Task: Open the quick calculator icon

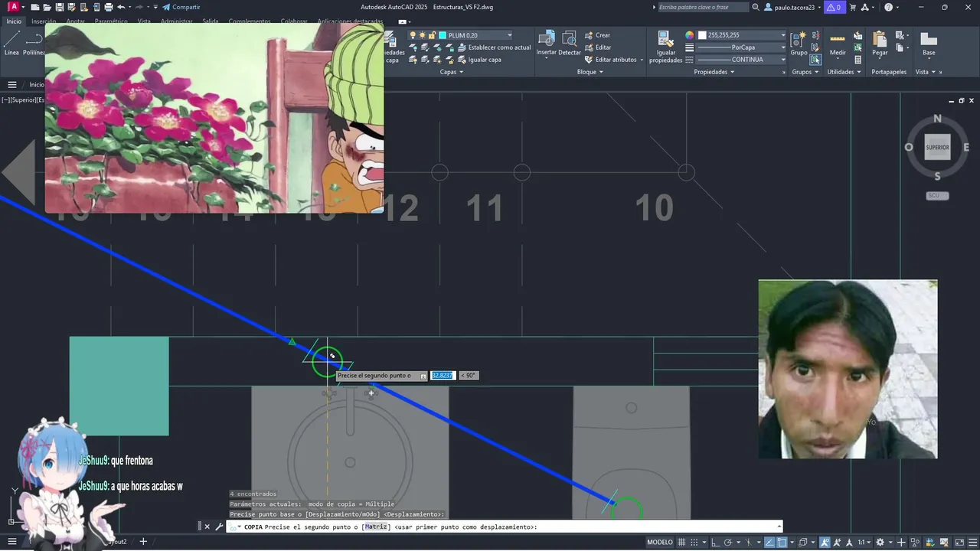Action: coord(857,60)
